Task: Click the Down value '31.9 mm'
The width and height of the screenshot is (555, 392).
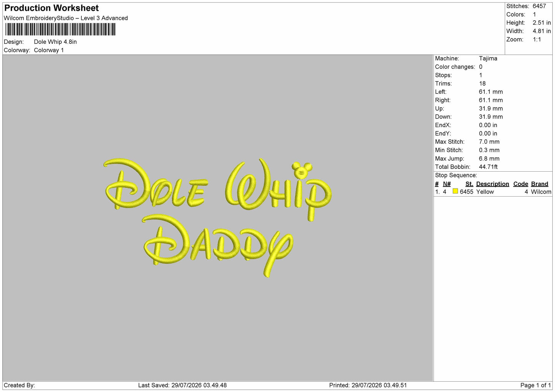Action: [x=490, y=117]
